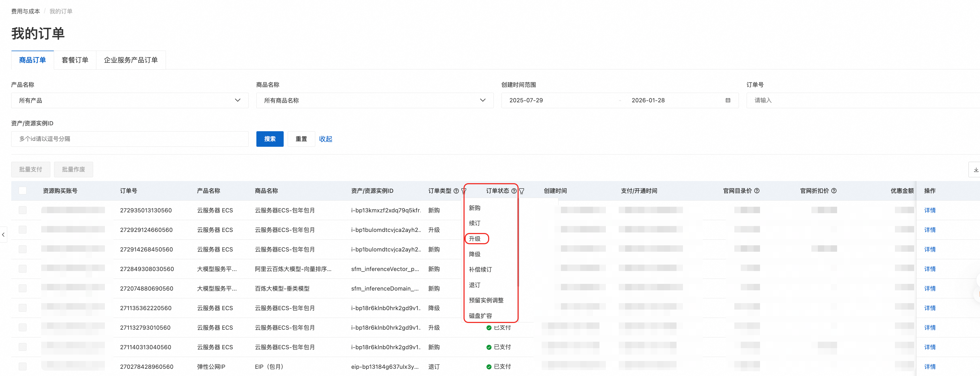Image resolution: width=980 pixels, height=376 pixels.
Task: Open the 产品名称 dropdown showing 所有产品
Action: [130, 100]
